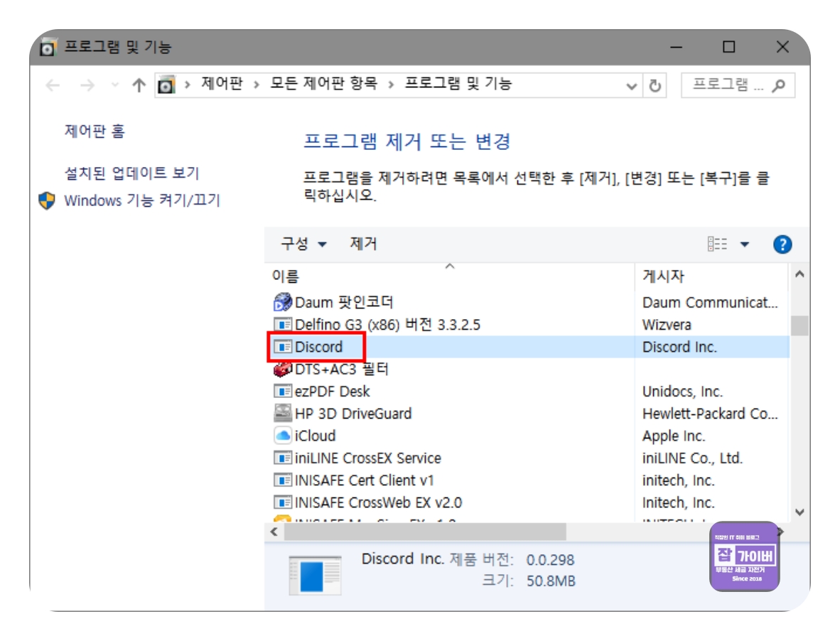The width and height of the screenshot is (840, 641).
Task: Go back with the navigation back arrow
Action: 53,85
